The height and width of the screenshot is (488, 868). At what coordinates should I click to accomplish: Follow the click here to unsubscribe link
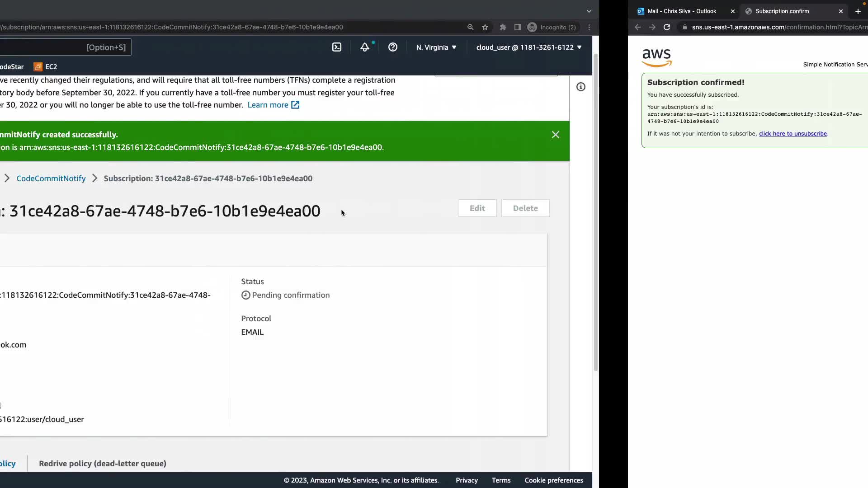(793, 134)
